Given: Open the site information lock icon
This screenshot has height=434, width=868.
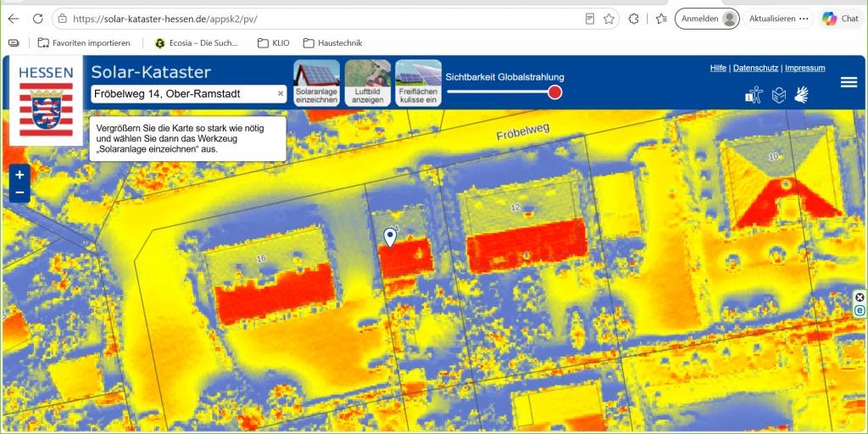Looking at the screenshot, I should coord(63,19).
